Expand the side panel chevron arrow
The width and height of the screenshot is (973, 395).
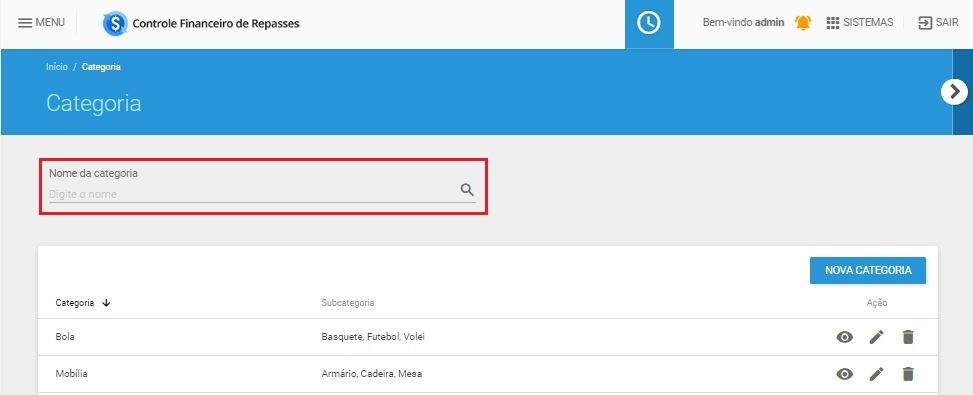pos(954,92)
